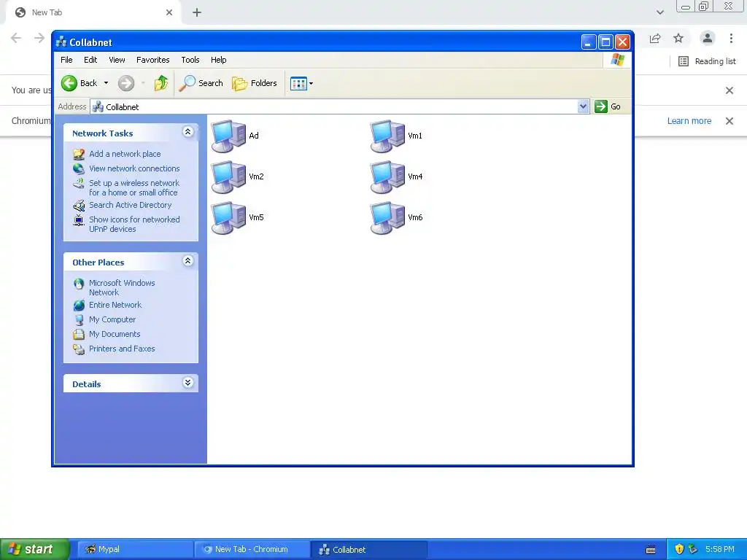Click the Go button beside address bar
Screen dimensions: 747x560
coord(608,106)
